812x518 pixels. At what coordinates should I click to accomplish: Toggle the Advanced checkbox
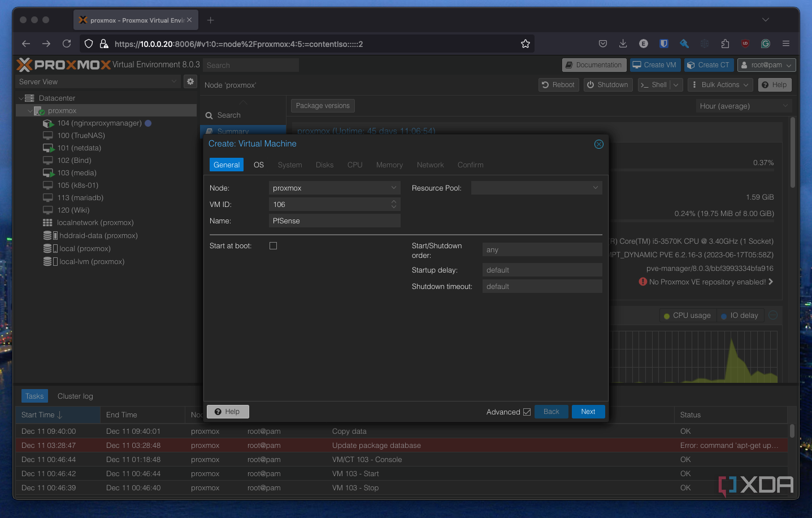coord(527,412)
